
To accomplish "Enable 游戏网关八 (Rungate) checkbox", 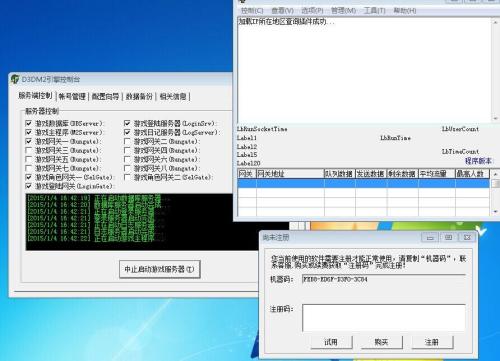I will 127,168.
